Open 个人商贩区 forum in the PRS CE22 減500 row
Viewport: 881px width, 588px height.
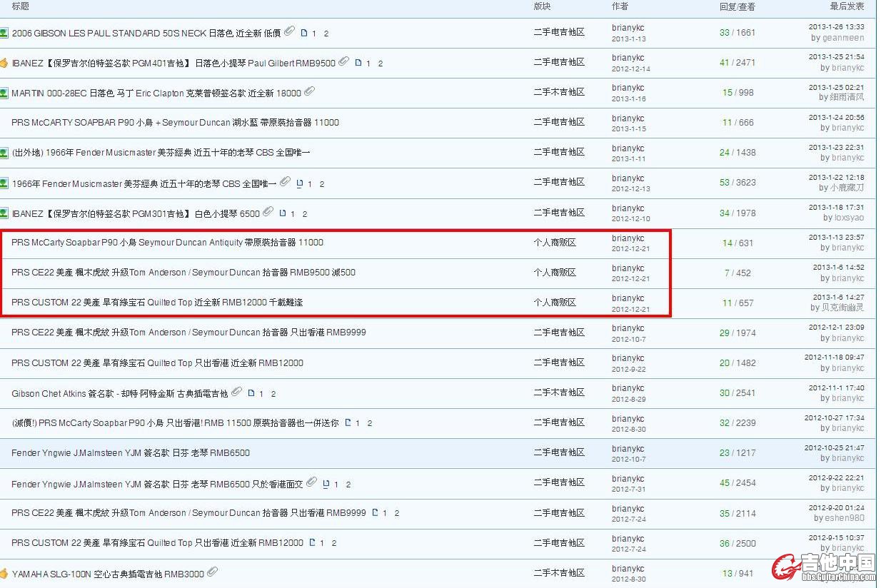pyautogui.click(x=555, y=273)
